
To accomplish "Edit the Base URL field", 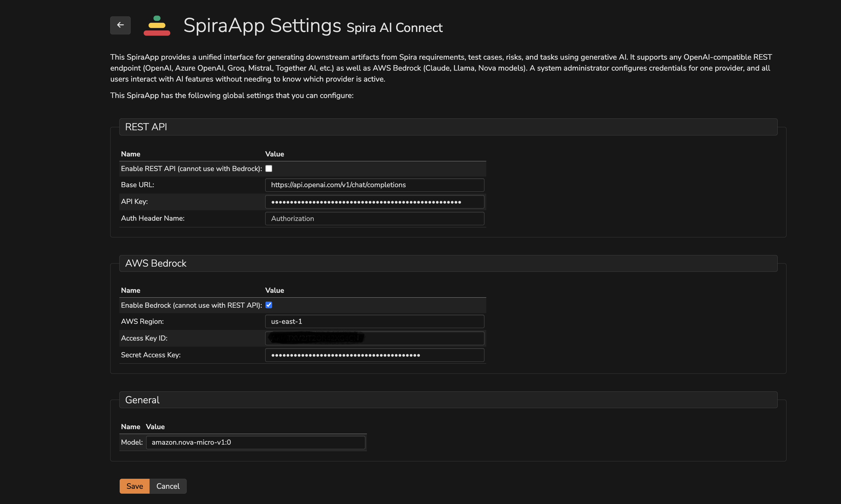I will pyautogui.click(x=375, y=185).
